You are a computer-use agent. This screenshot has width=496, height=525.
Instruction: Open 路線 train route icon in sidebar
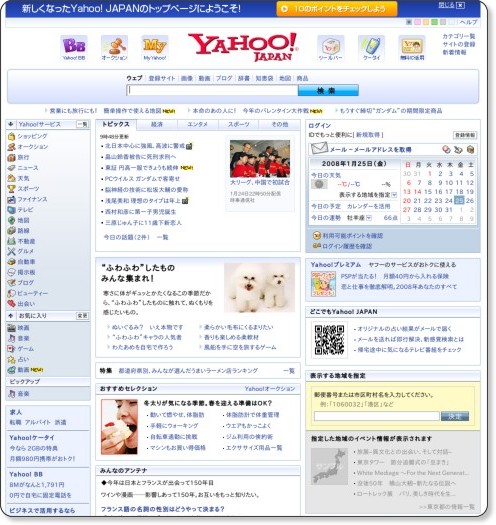[11, 231]
